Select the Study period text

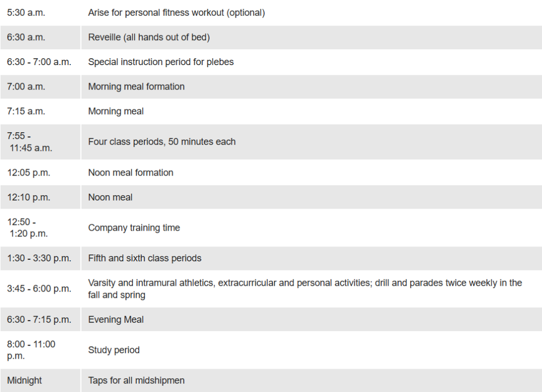[x=114, y=350]
